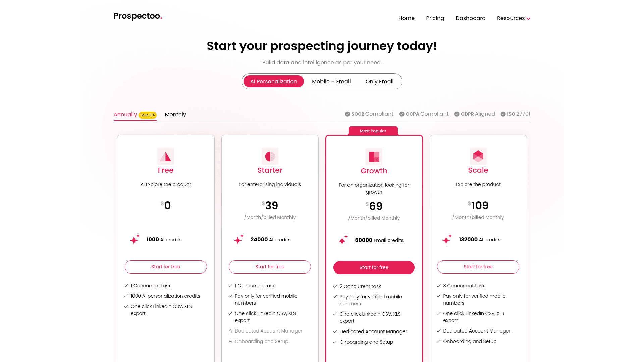644x362 pixels.
Task: Click the ISO 27701 badge icon
Action: (x=503, y=114)
